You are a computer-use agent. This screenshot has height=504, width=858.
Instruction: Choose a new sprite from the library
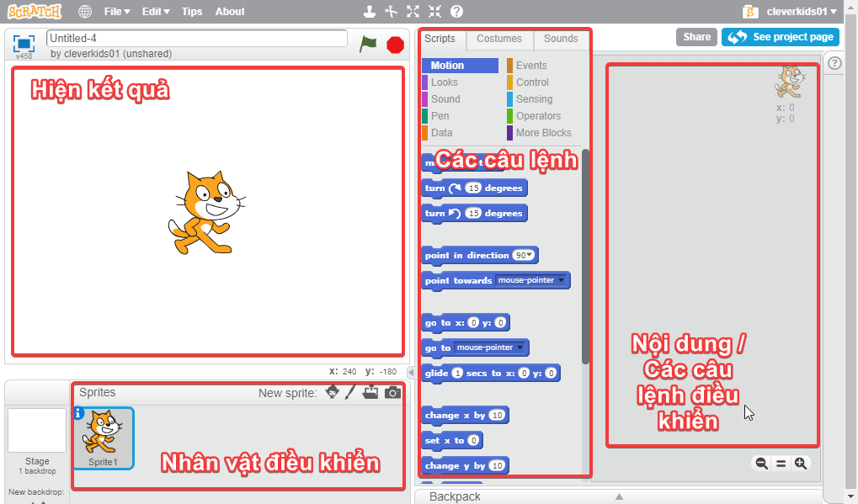(x=332, y=392)
